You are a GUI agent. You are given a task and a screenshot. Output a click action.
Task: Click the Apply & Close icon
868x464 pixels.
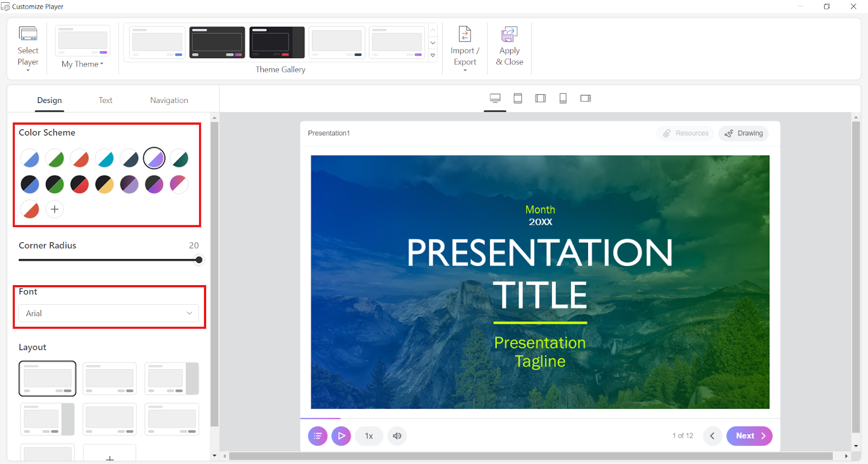[x=509, y=35]
